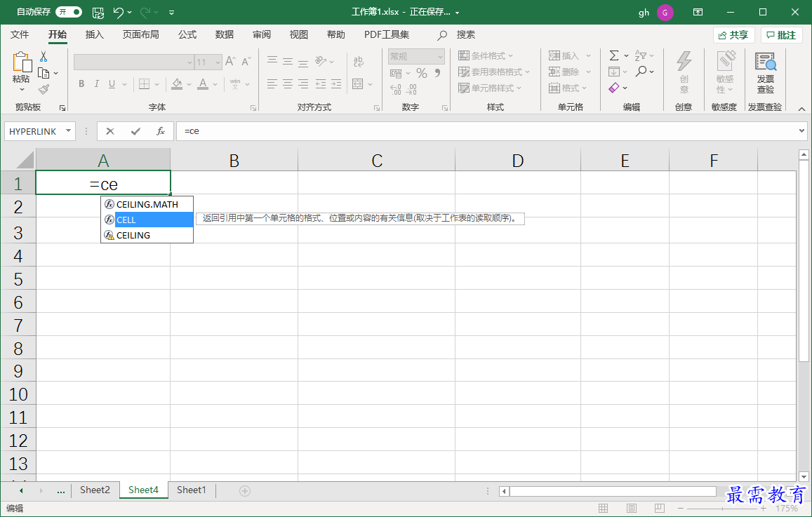Viewport: 812px width, 517px height.
Task: Open the 套用表格格式 dropdown
Action: point(494,72)
